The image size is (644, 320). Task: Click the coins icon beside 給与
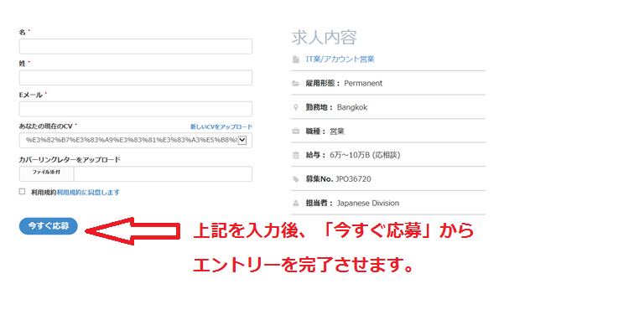pos(296,156)
